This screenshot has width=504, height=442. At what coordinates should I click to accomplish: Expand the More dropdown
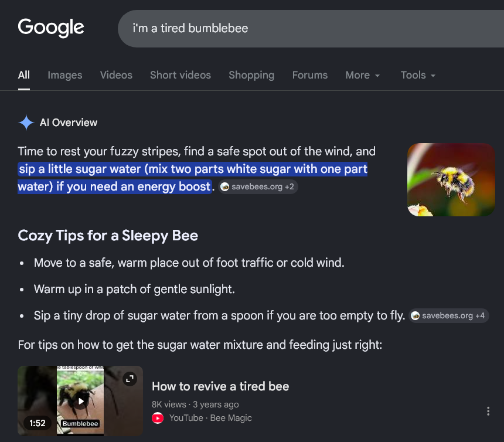[x=363, y=75]
